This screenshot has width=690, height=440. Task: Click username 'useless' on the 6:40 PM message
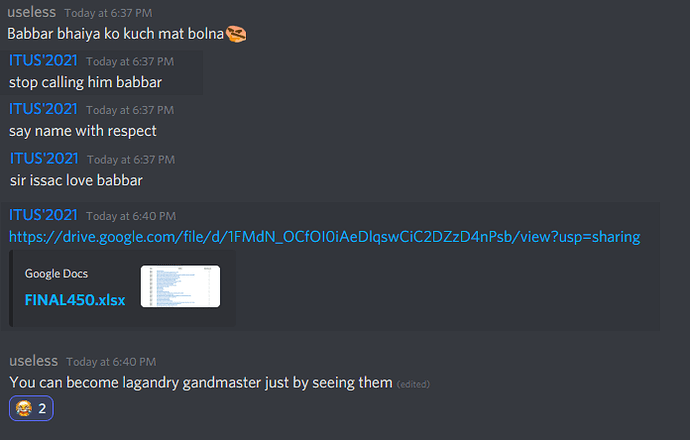(33, 361)
